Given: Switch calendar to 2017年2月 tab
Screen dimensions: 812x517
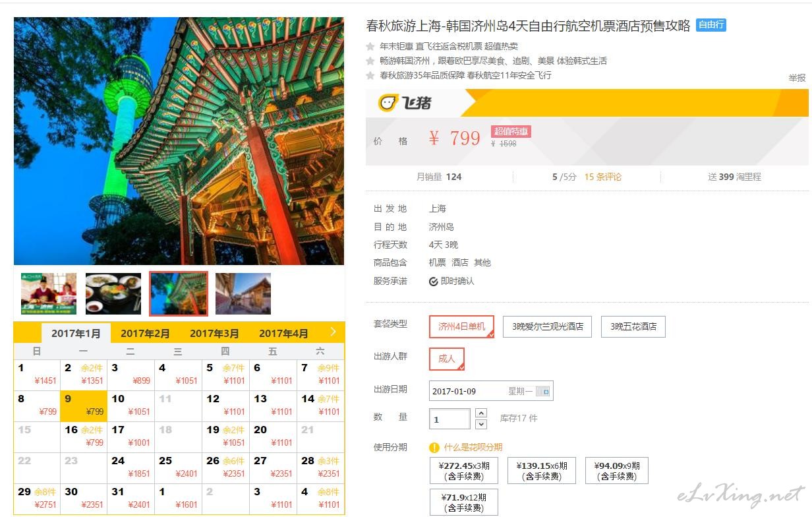Looking at the screenshot, I should [145, 334].
